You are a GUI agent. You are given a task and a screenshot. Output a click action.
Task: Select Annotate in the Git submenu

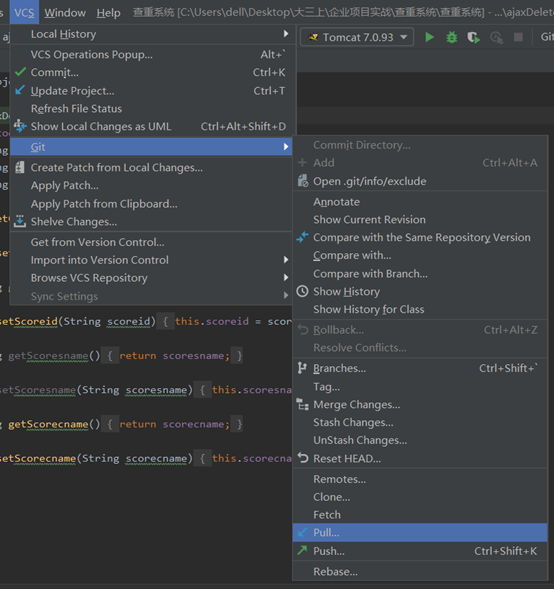click(x=420, y=202)
